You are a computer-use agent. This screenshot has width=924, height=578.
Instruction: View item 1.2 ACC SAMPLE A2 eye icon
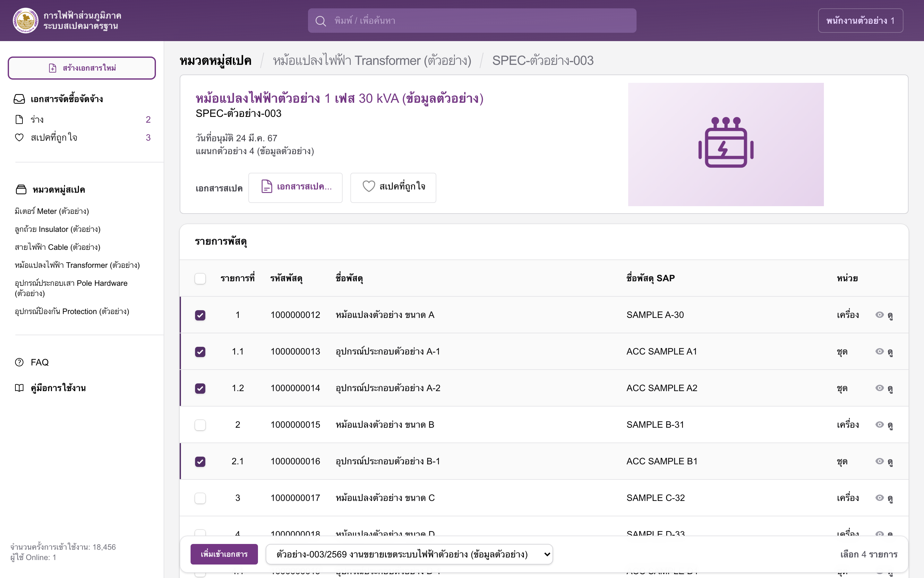tap(880, 388)
